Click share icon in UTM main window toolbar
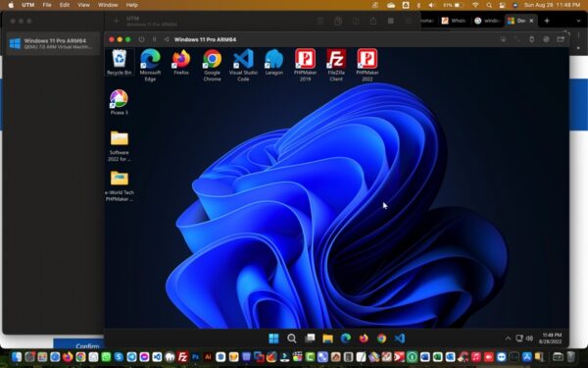The width and height of the screenshot is (588, 368). pos(373,21)
